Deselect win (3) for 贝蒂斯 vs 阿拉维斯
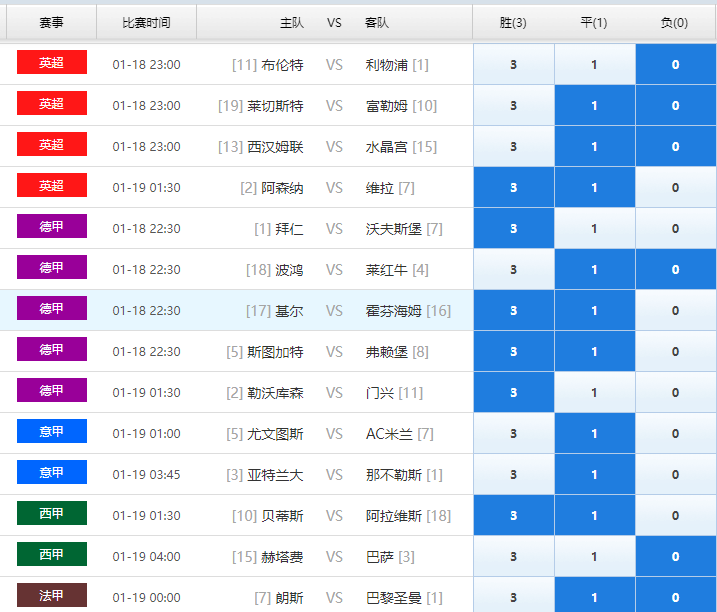This screenshot has width=717, height=612. point(514,515)
